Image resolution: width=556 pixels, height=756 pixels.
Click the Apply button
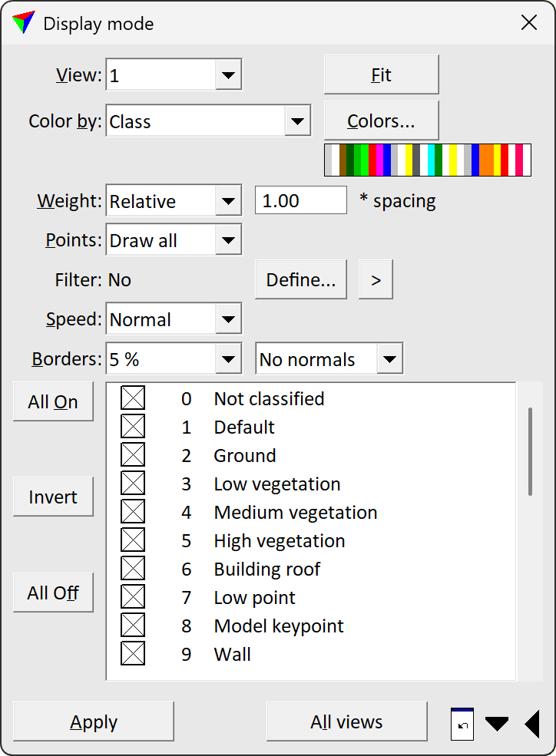coord(94,721)
